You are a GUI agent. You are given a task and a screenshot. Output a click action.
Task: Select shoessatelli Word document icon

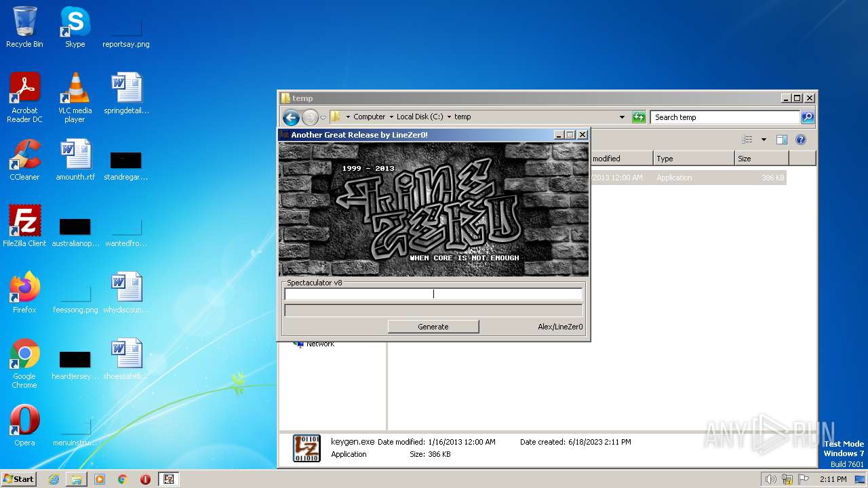(x=126, y=359)
